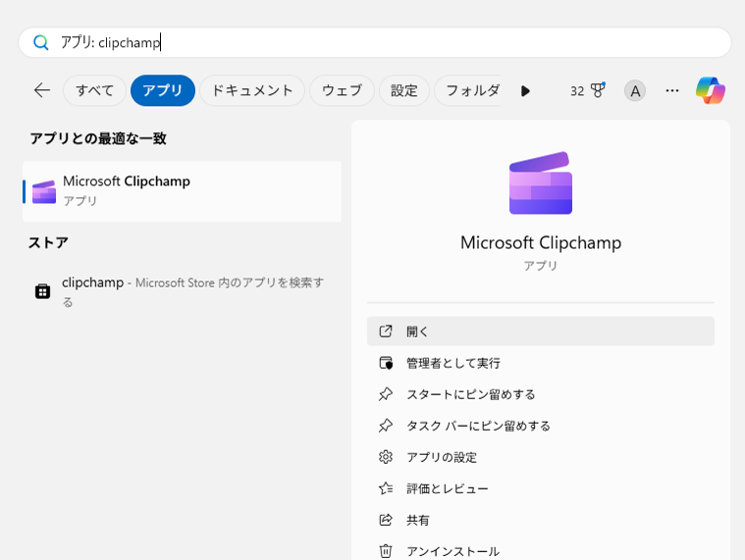Open the Copilot icon
Viewport: 745px width, 560px height.
coord(710,90)
